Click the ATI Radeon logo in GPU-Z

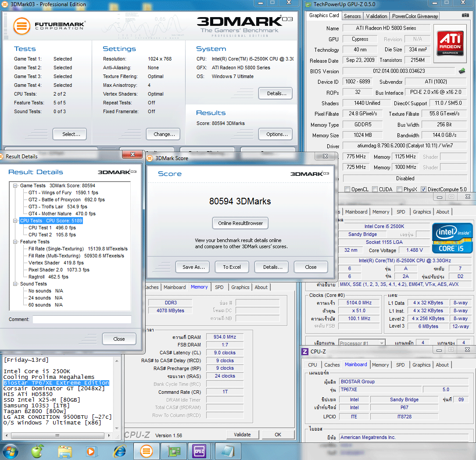tap(450, 43)
